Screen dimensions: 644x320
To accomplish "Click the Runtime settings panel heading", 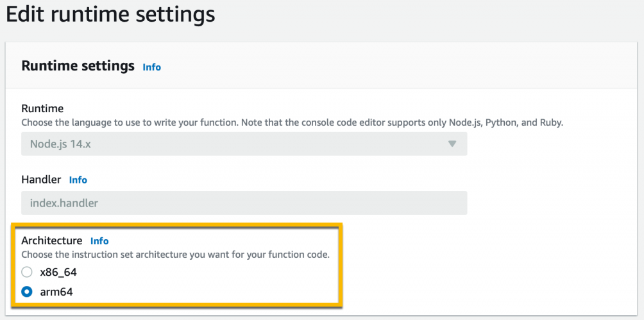I will (78, 65).
